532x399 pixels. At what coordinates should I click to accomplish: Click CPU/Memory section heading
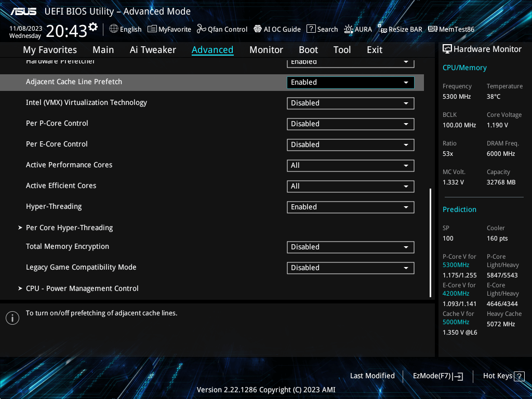[x=464, y=68]
